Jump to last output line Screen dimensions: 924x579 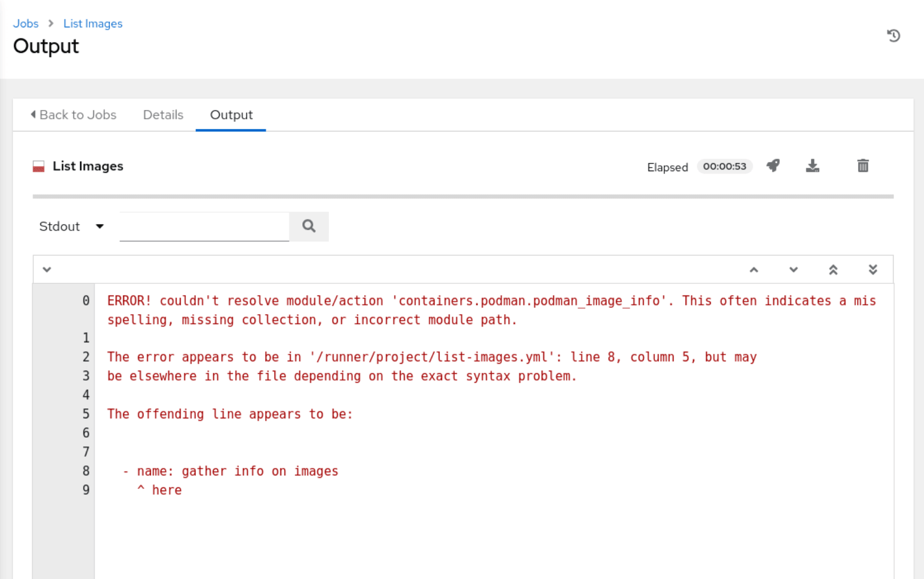873,270
